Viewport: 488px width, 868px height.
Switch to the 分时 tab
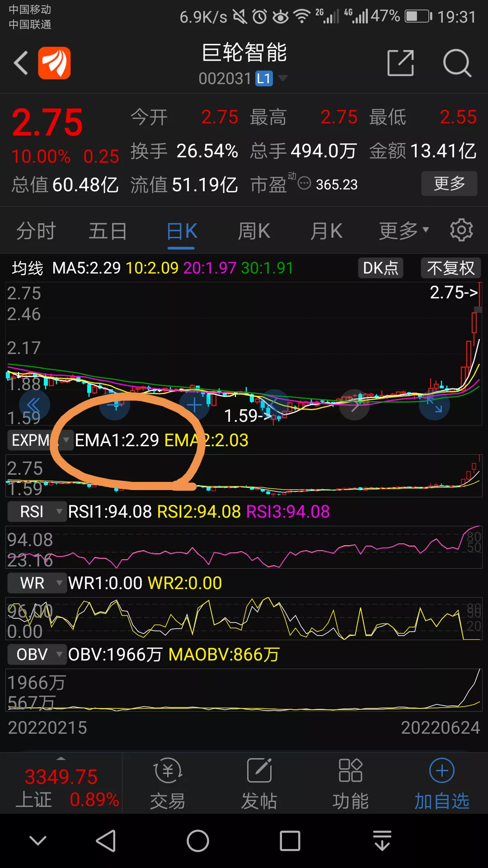point(36,231)
